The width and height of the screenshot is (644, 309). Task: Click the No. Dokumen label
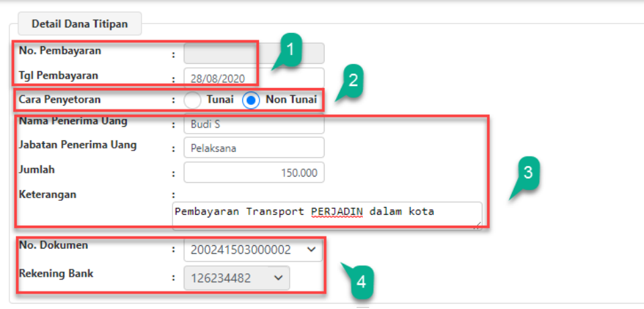53,245
